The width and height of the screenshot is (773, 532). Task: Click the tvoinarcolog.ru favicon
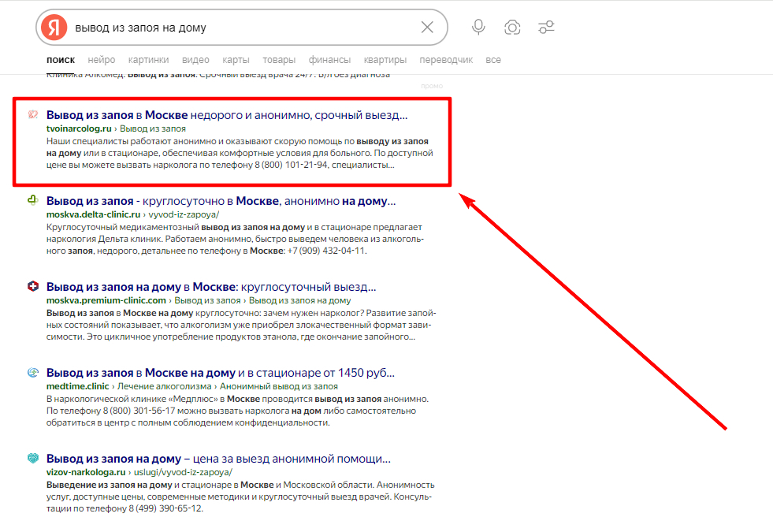pyautogui.click(x=33, y=114)
